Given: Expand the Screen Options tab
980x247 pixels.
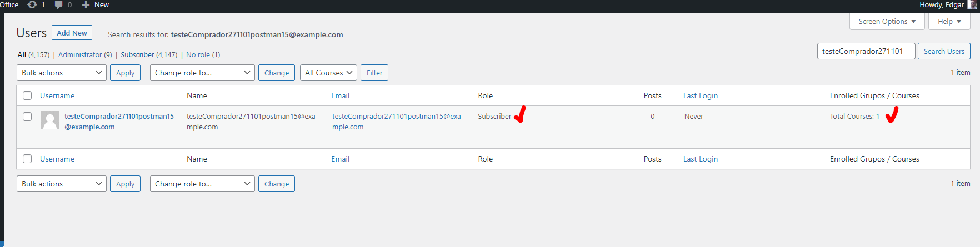Looking at the screenshot, I should click(887, 22).
